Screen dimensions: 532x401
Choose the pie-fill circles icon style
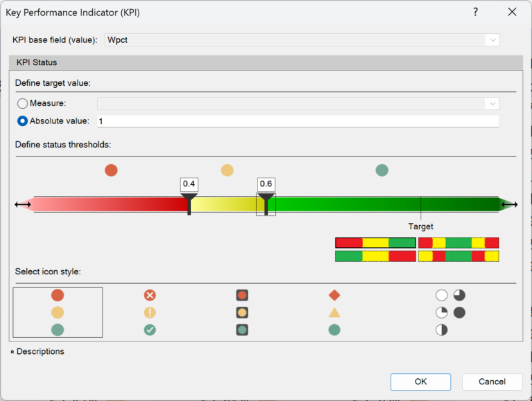[450, 312]
